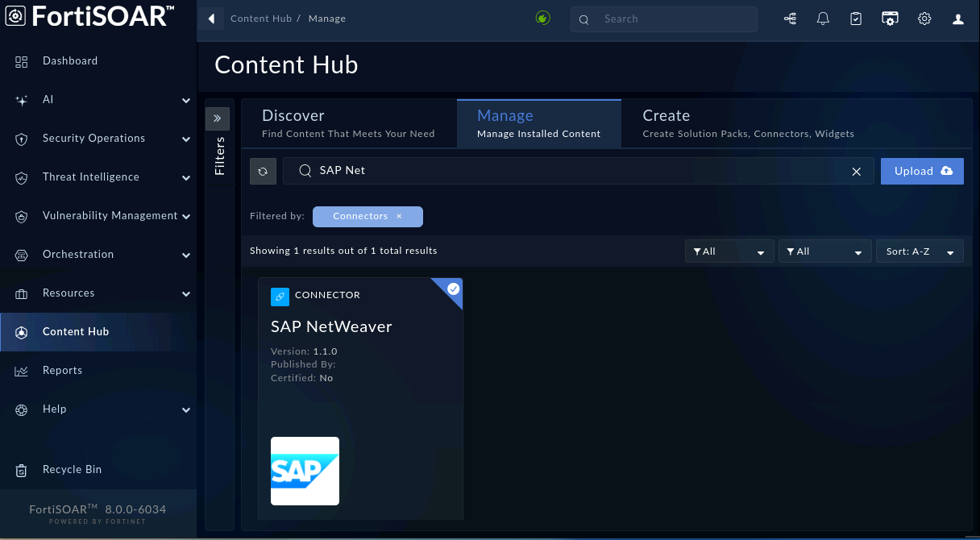Switch to the Create tab
The height and width of the screenshot is (540, 980).
coord(748,123)
